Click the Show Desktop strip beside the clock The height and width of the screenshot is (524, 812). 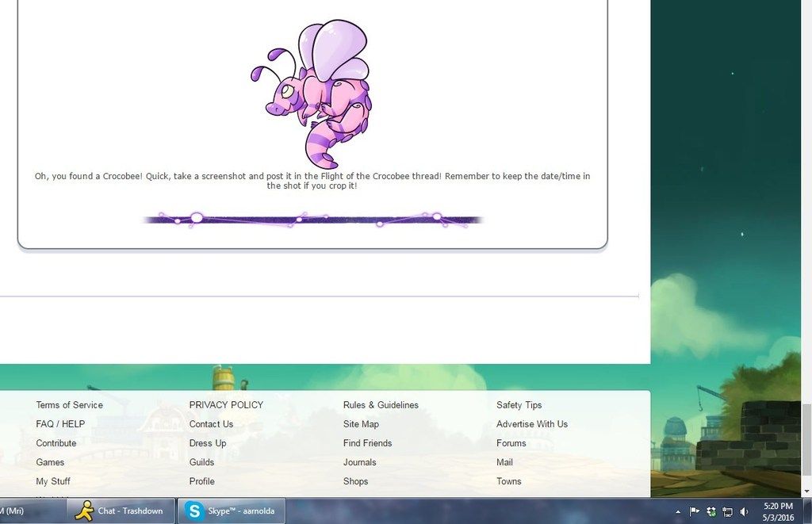pyautogui.click(x=807, y=511)
